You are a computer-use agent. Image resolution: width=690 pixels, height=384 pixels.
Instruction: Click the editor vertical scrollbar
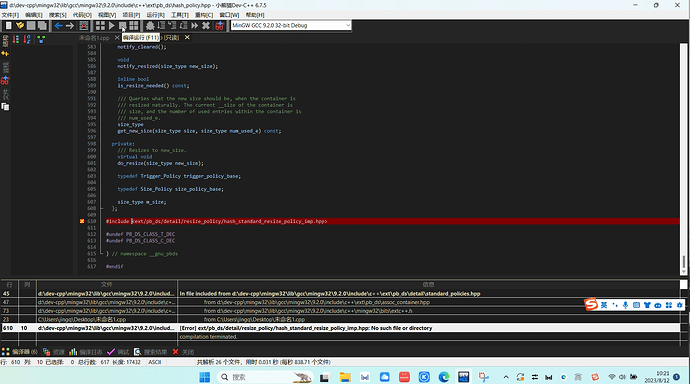(683, 159)
